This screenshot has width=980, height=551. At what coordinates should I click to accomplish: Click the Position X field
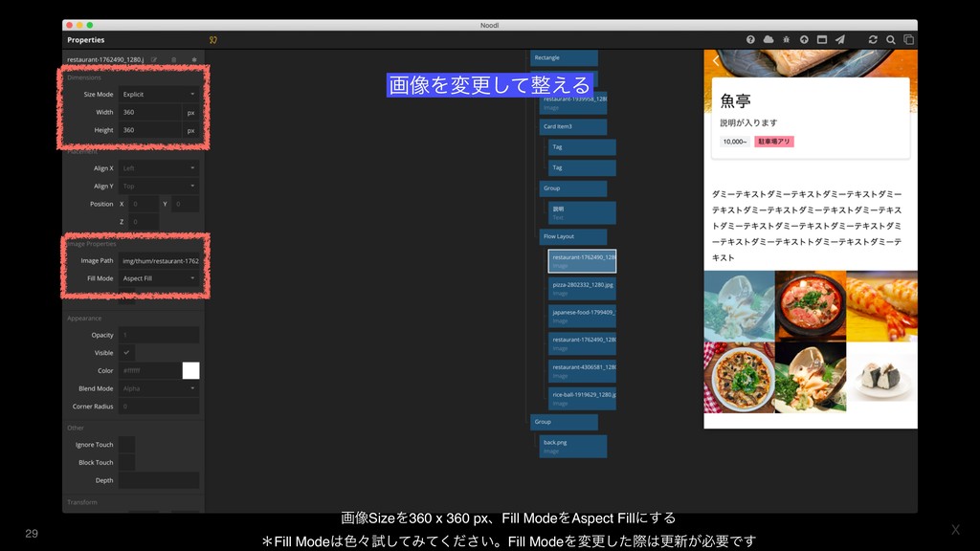(144, 205)
